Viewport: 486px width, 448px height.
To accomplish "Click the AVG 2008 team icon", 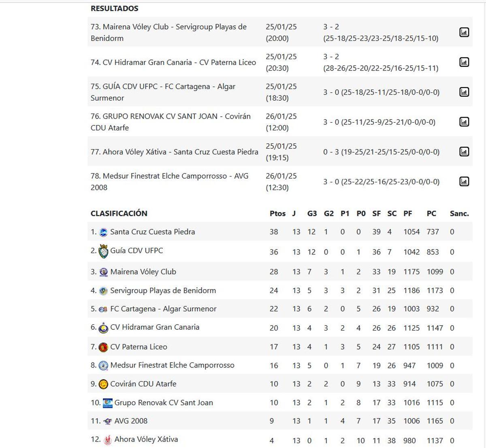I will coord(107,420).
